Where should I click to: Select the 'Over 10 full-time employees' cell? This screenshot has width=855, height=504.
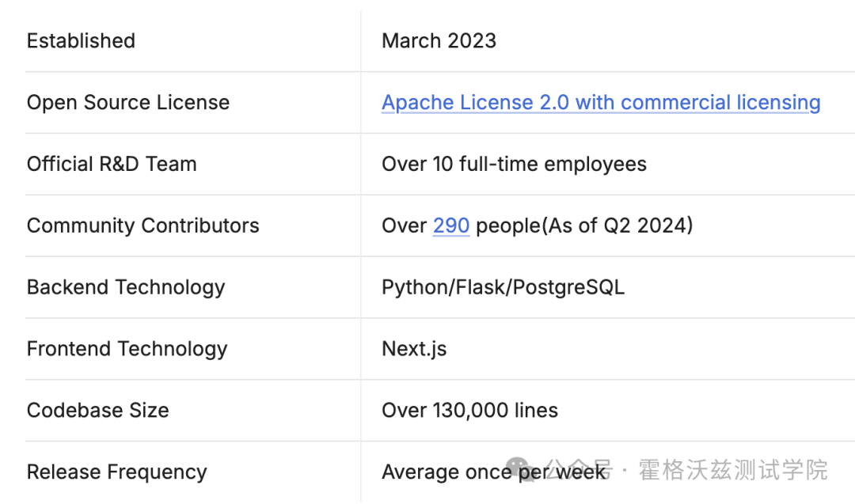coord(515,164)
